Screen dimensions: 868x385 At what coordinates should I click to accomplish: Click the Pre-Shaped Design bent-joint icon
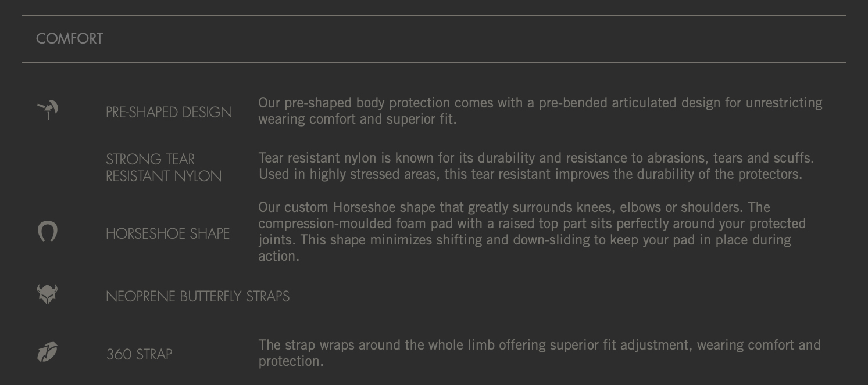(48, 110)
